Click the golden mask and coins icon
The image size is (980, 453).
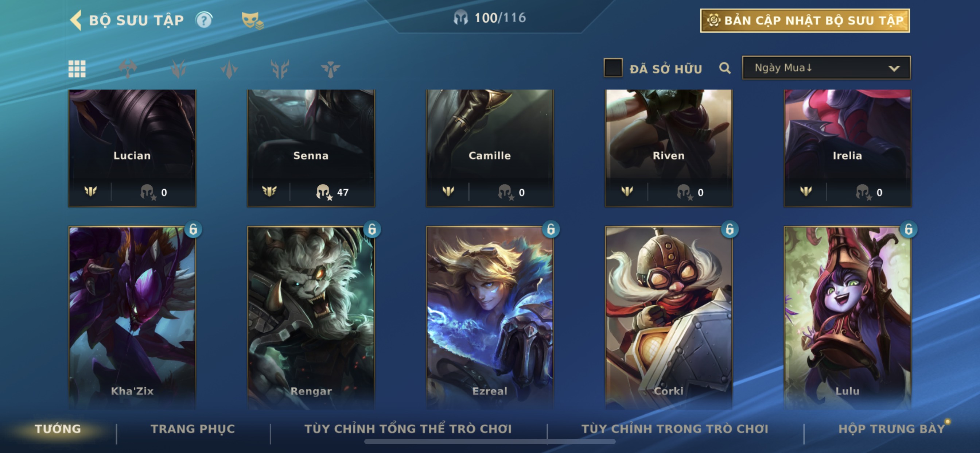(x=252, y=20)
